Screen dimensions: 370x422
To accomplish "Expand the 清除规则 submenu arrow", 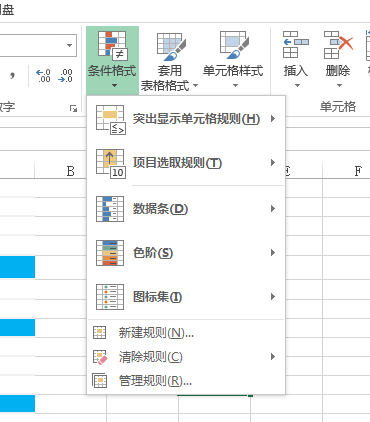I will 273,357.
